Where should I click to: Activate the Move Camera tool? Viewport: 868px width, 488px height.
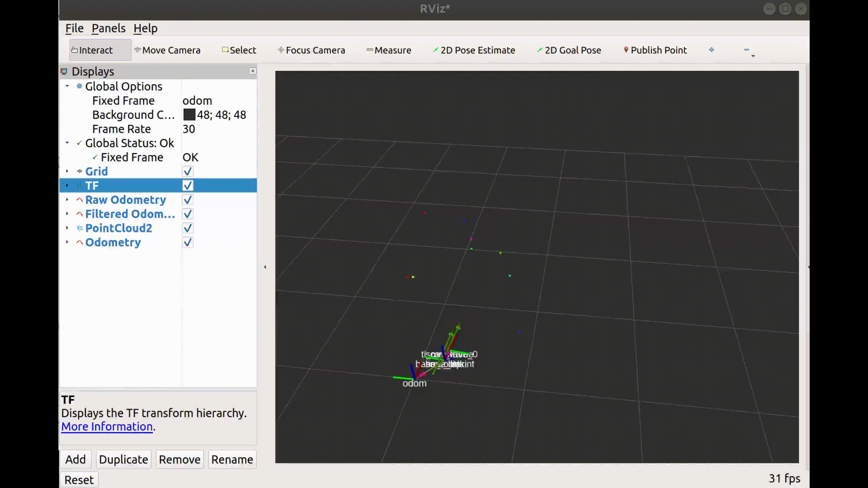[x=167, y=50]
